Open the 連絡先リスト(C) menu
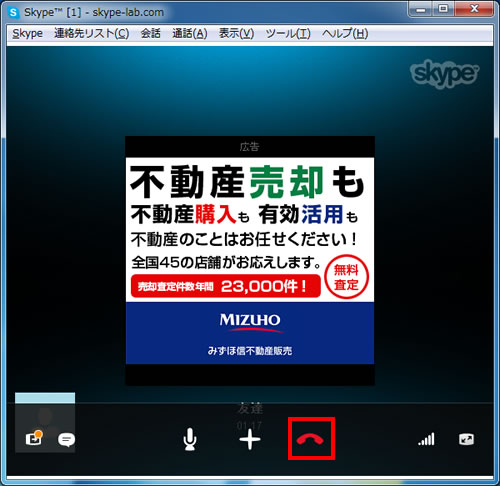Viewport: 500px width, 486px height. coord(91,33)
